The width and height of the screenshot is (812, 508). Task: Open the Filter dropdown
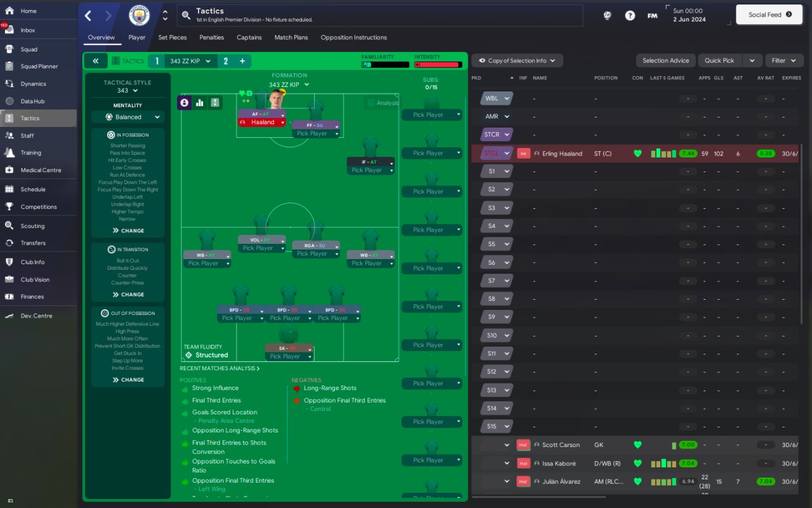(784, 60)
